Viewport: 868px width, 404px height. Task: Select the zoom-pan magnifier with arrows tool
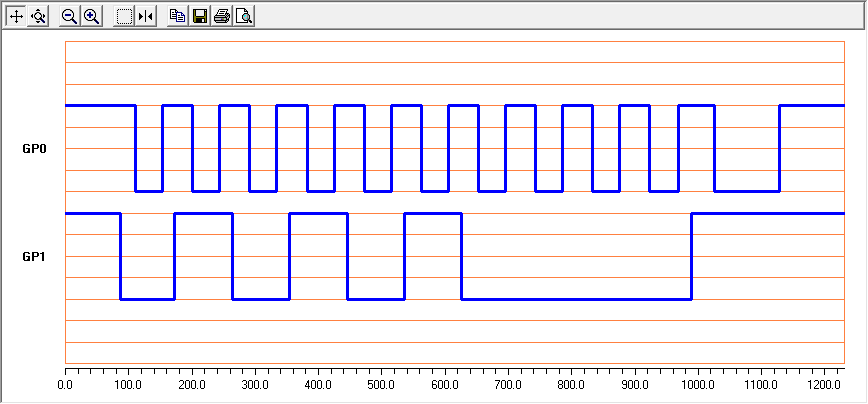click(x=38, y=16)
